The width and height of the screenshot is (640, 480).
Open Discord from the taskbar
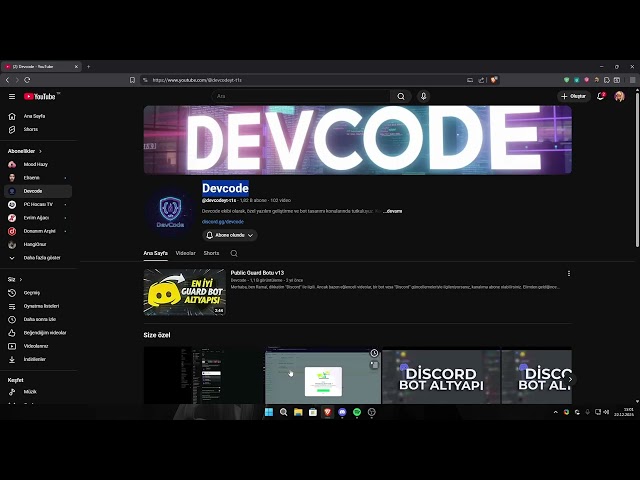pyautogui.click(x=342, y=412)
